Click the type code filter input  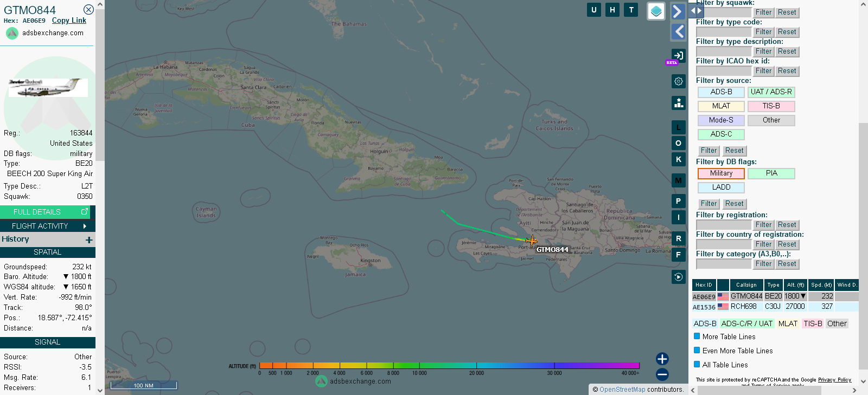tap(724, 32)
